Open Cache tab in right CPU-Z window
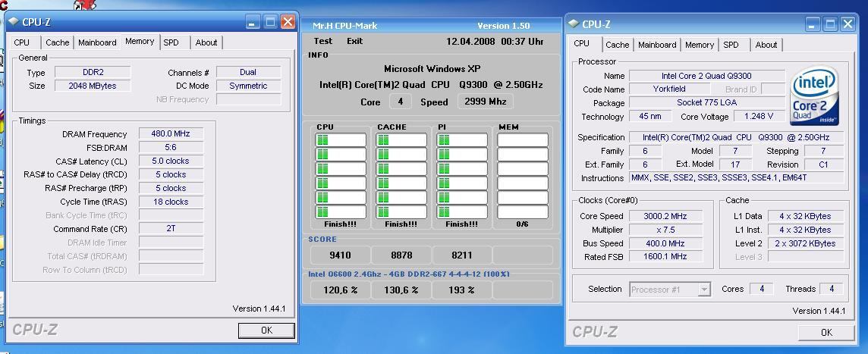The height and width of the screenshot is (354, 868). tap(617, 45)
